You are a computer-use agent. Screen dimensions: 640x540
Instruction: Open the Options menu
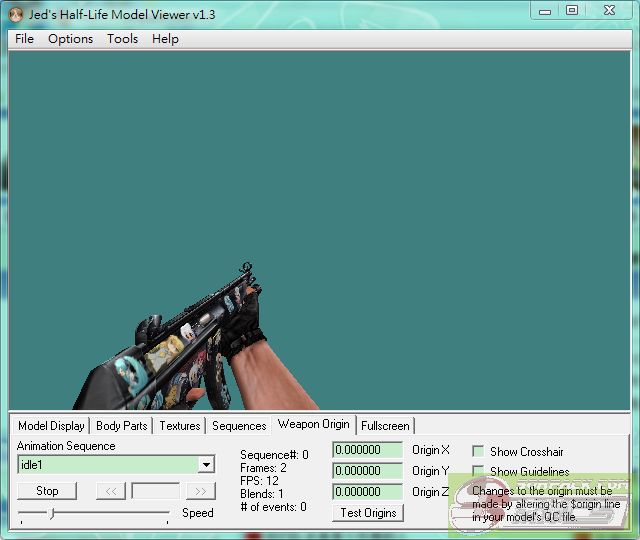70,39
